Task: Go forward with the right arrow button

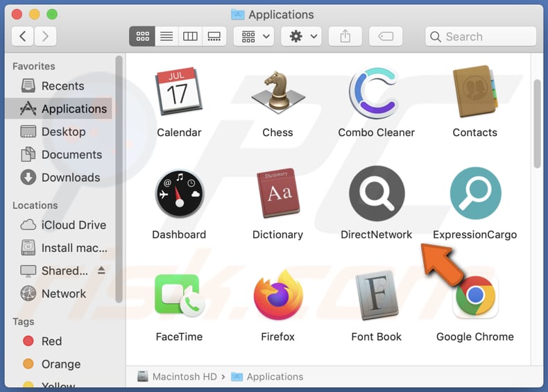Action: [45, 36]
